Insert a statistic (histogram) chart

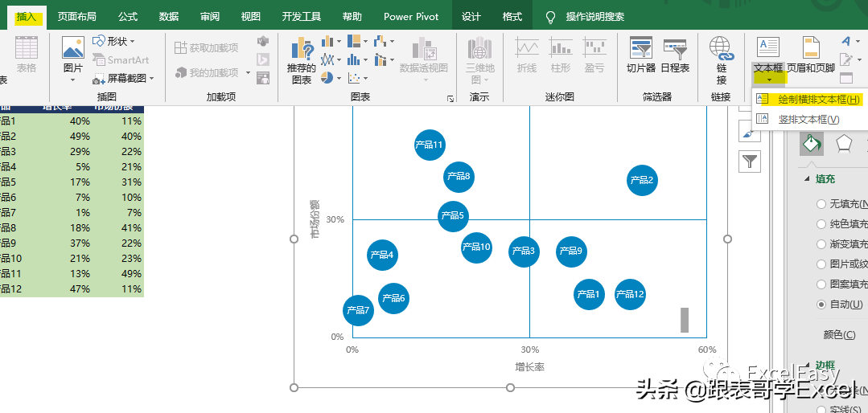pos(358,59)
